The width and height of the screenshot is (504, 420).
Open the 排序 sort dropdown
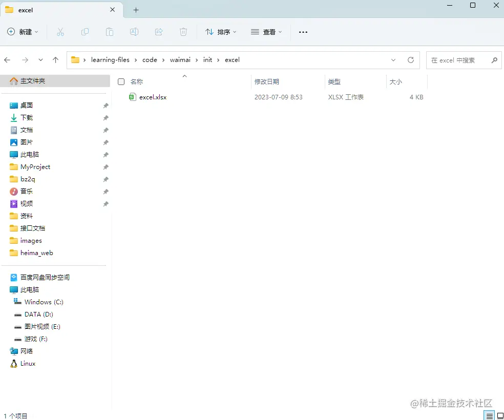click(221, 32)
